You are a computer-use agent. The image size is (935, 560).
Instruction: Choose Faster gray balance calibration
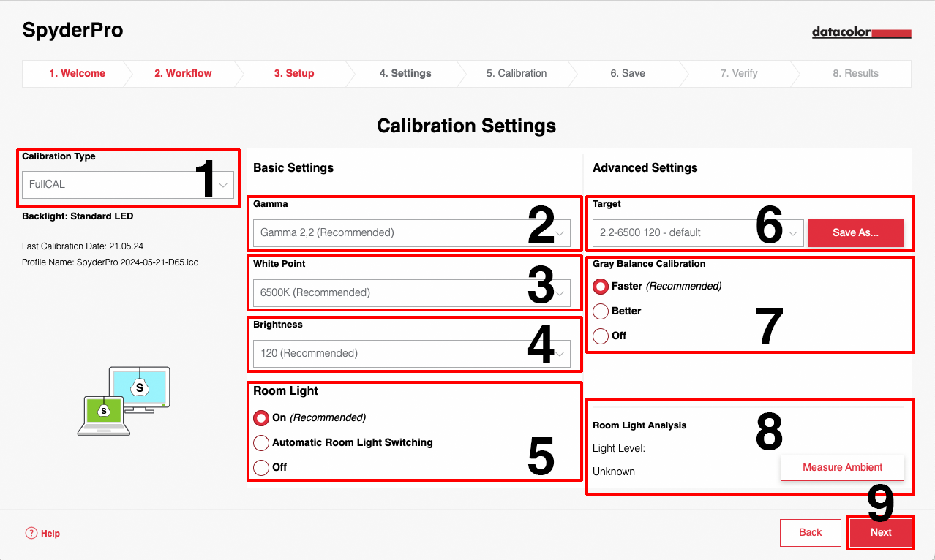(x=601, y=287)
